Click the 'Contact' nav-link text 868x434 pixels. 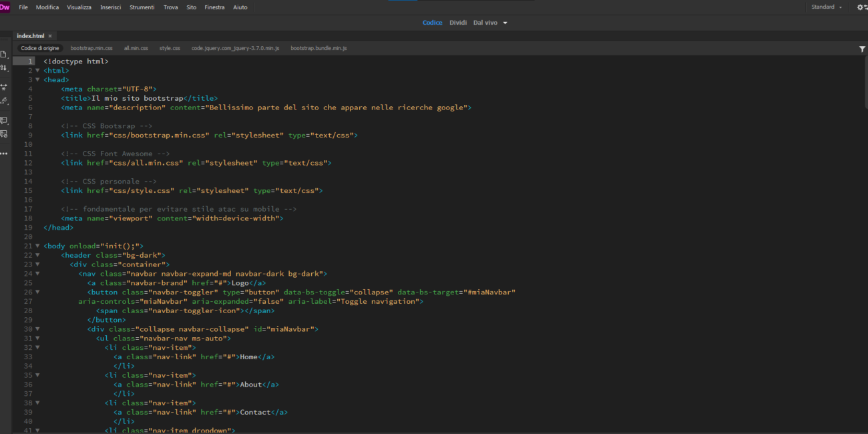(x=256, y=413)
